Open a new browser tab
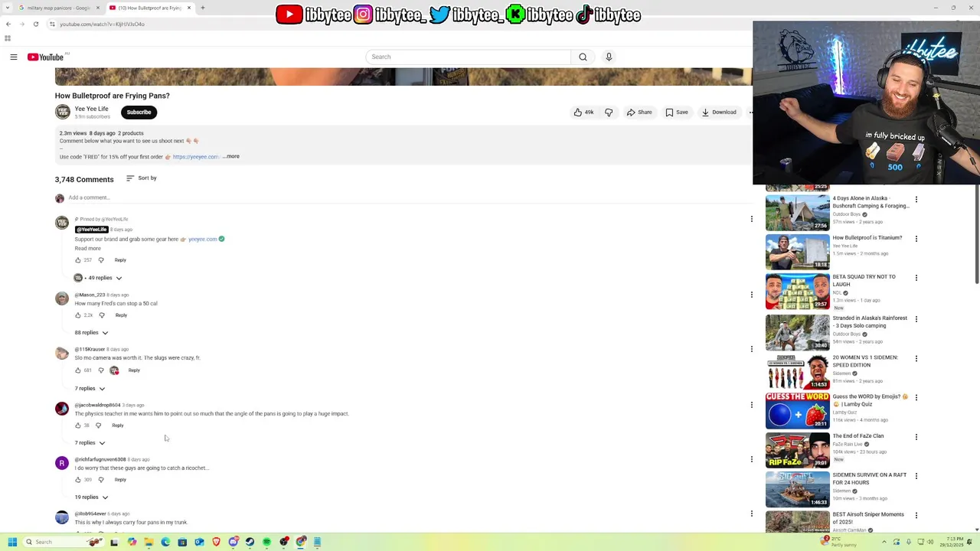This screenshot has width=980, height=551. pos(202,8)
